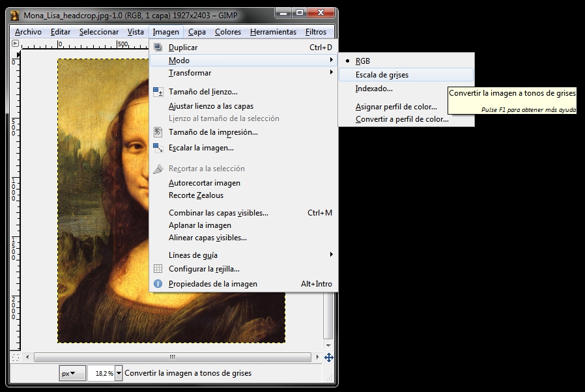Choose Ajustar lienzo a las capas
The image size is (585, 392).
(243, 106)
